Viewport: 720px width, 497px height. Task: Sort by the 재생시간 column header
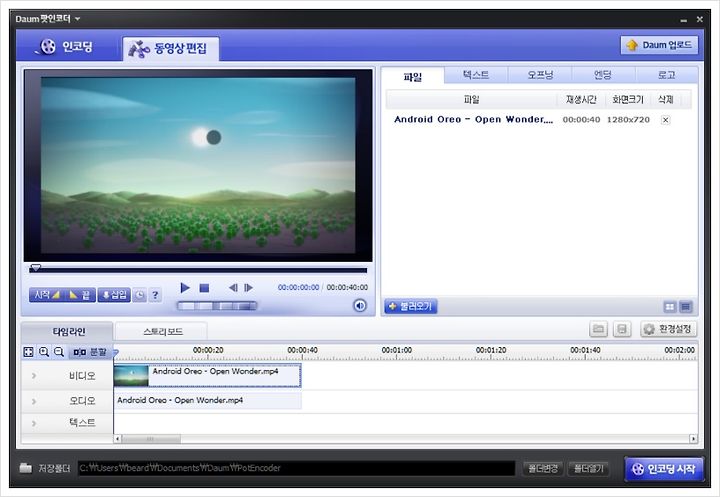pos(581,99)
